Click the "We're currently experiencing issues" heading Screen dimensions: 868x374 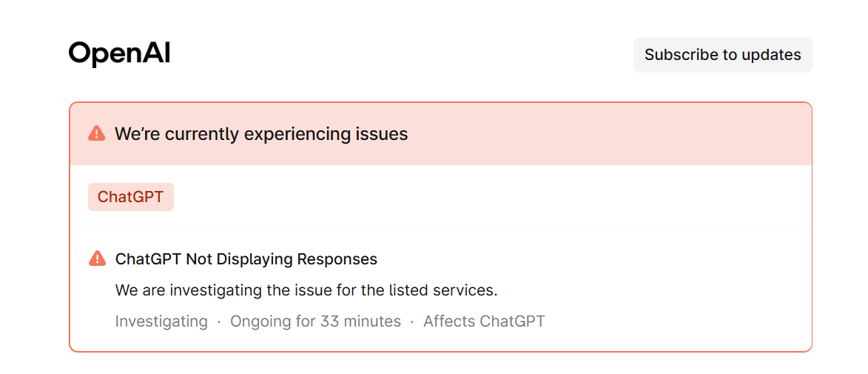pos(261,134)
